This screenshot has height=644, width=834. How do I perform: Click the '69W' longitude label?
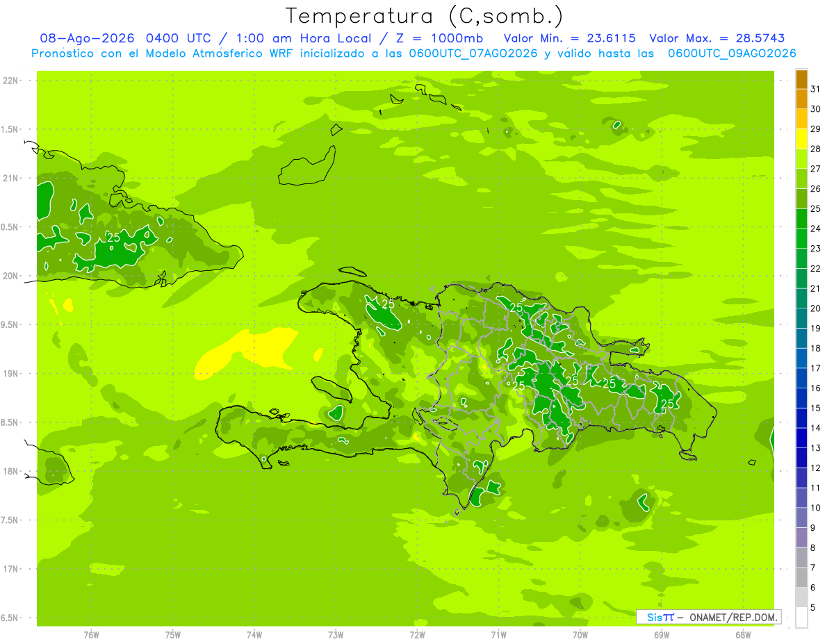pyautogui.click(x=662, y=635)
